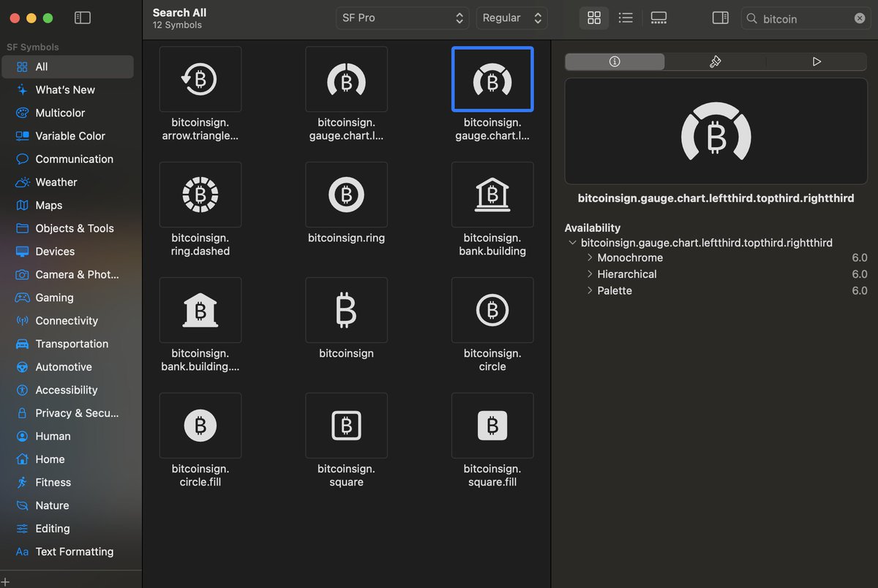
Task: Open the Camera & Photos category
Action: point(68,274)
